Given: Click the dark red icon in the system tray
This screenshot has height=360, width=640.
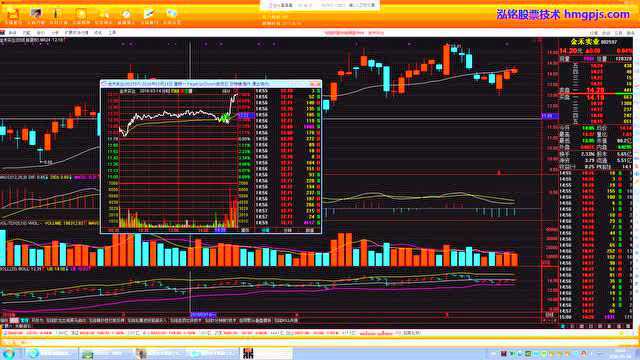Looking at the screenshot, I should click(504, 353).
